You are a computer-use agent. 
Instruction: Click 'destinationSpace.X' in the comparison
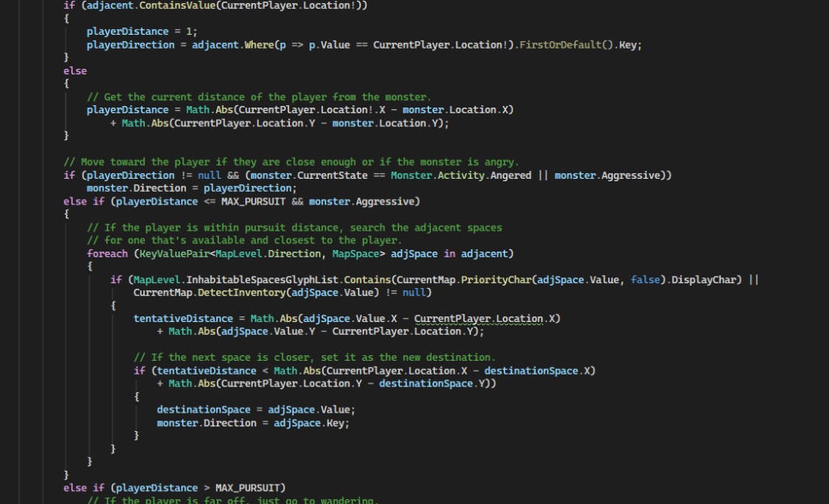(x=538, y=371)
